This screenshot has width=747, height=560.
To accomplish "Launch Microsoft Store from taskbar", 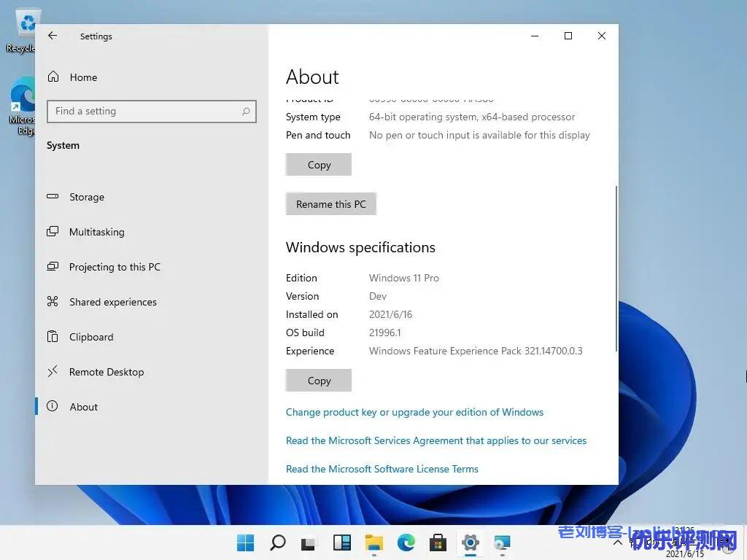I will click(438, 542).
